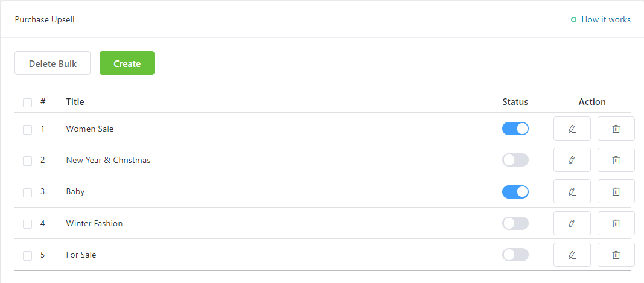This screenshot has height=283, width=644.
Task: Enable the Winter Fashion status toggle
Action: pyautogui.click(x=515, y=223)
